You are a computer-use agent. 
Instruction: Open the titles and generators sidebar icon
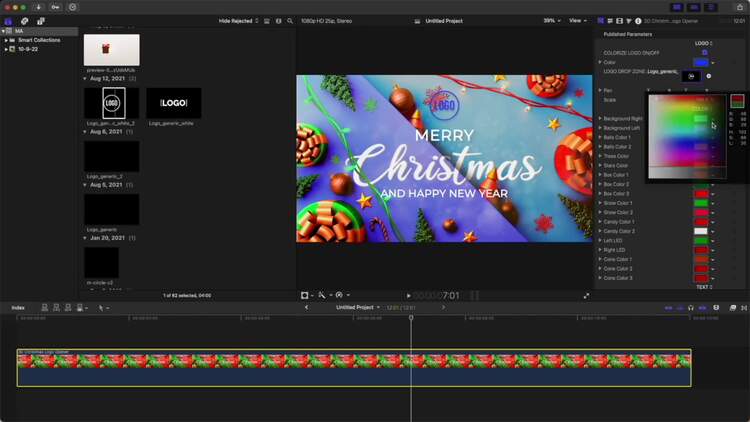(x=41, y=21)
